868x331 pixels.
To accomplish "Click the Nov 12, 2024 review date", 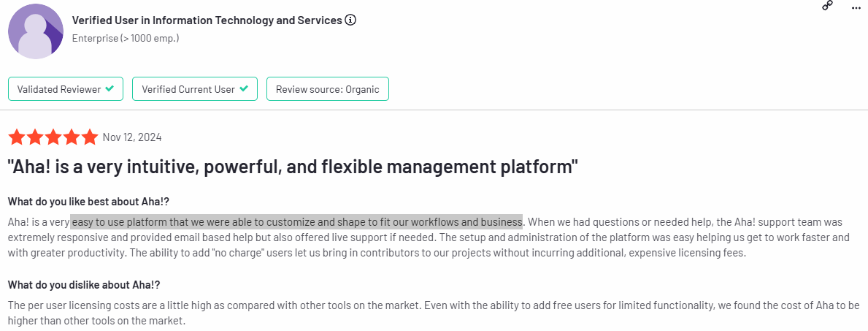I will [132, 137].
